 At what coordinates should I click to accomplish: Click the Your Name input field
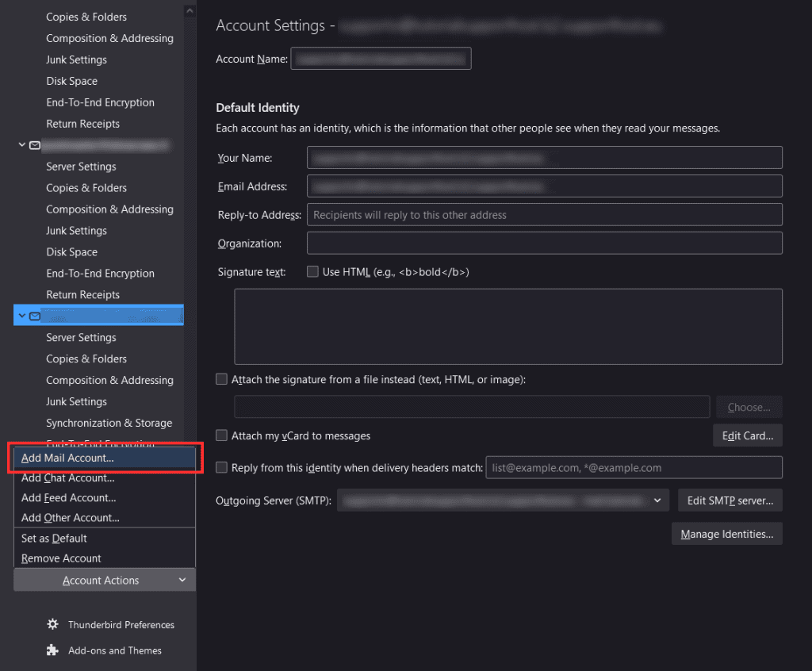click(x=544, y=158)
